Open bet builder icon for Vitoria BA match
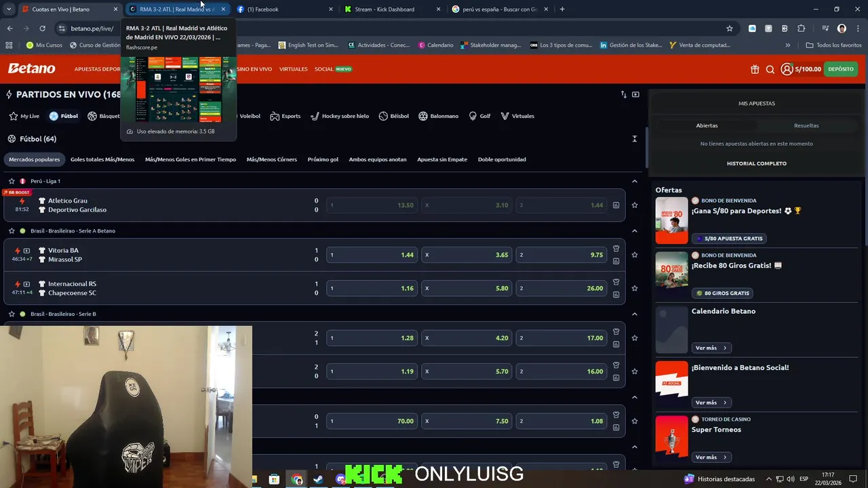Image resolution: width=868 pixels, height=488 pixels. 616,248
